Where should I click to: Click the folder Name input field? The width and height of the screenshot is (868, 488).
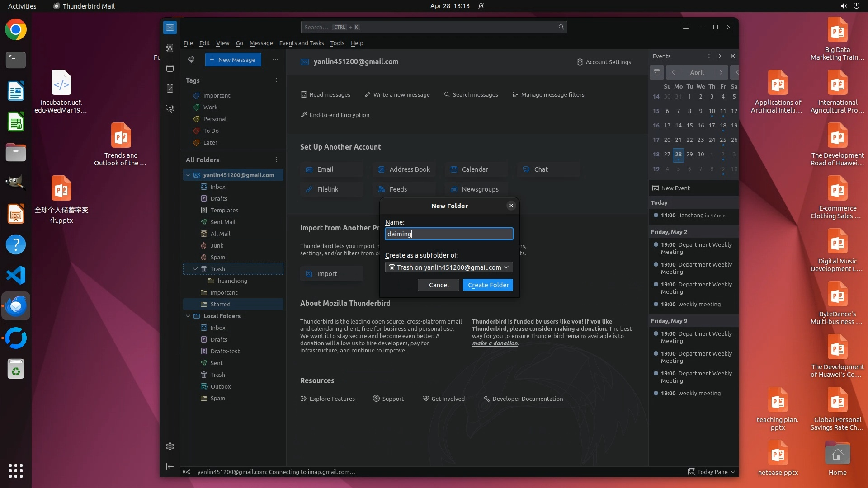point(449,234)
